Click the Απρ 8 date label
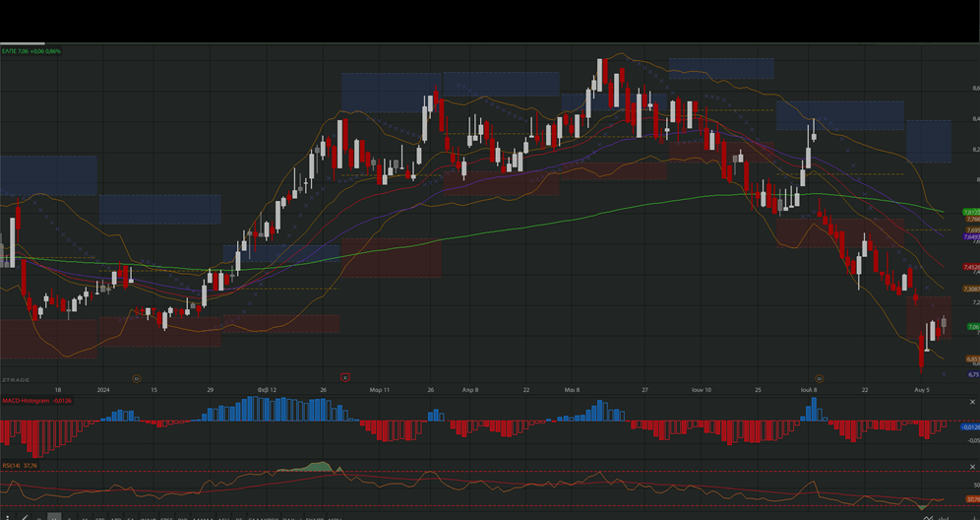Image resolution: width=980 pixels, height=520 pixels. 470,390
